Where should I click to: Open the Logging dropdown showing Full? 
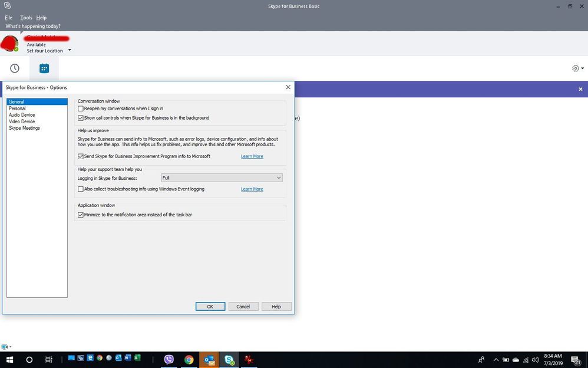[222, 178]
